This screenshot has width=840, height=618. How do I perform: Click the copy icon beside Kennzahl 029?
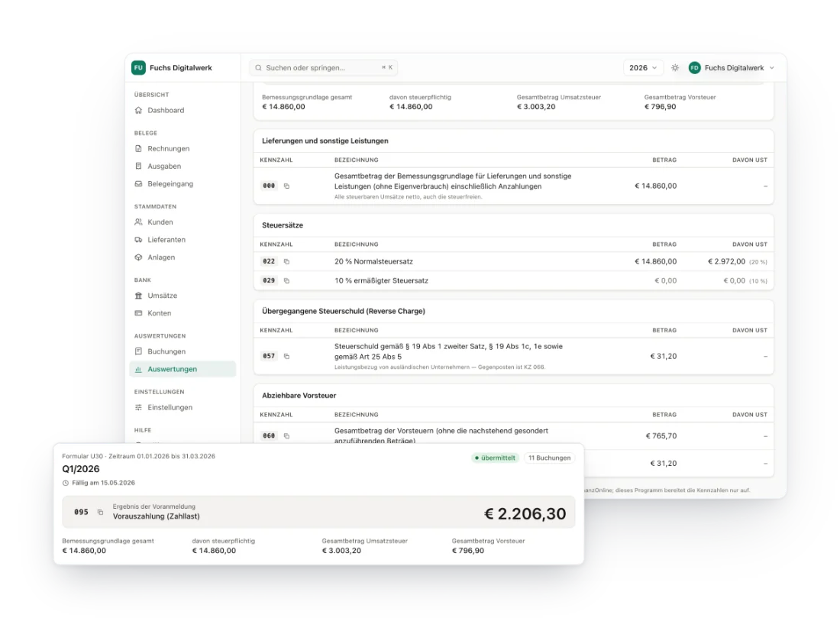coord(286,280)
